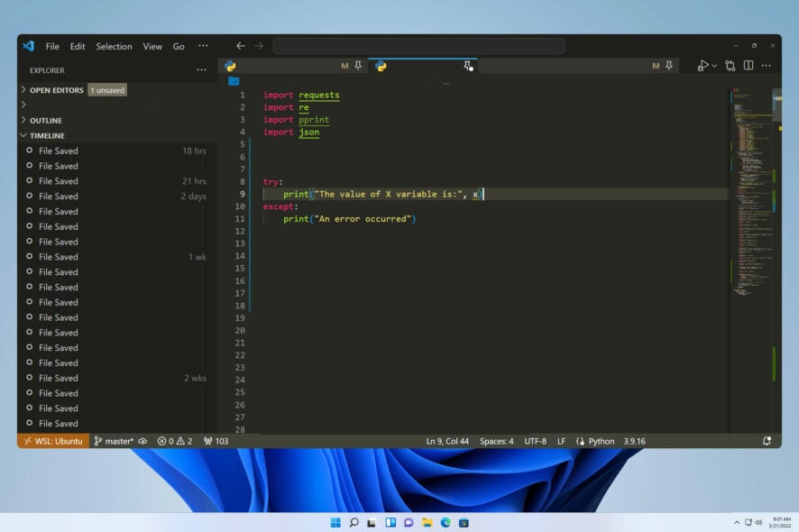The height and width of the screenshot is (532, 799).
Task: Open the Split Editor icon
Action: [748, 65]
